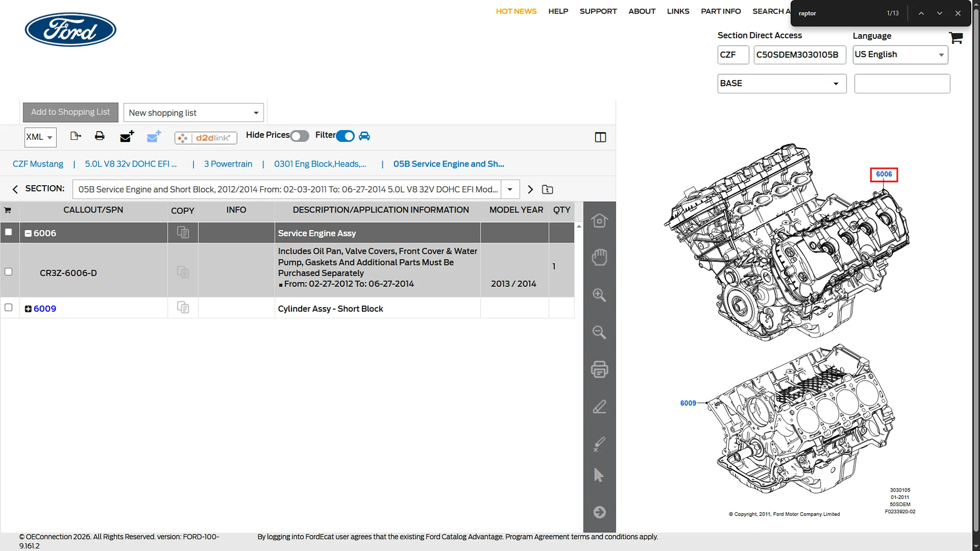Reset illustration with home icon
980x551 pixels.
(599, 221)
